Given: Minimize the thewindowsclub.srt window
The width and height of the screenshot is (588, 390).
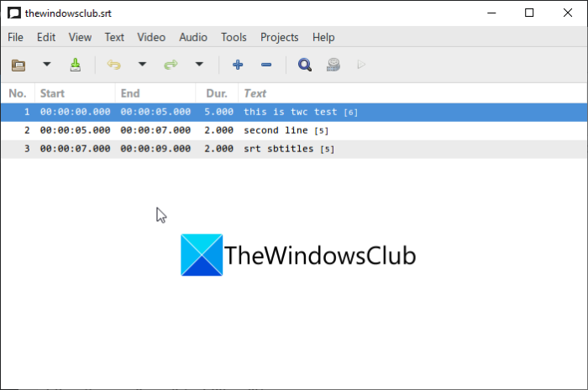Looking at the screenshot, I should [x=491, y=13].
